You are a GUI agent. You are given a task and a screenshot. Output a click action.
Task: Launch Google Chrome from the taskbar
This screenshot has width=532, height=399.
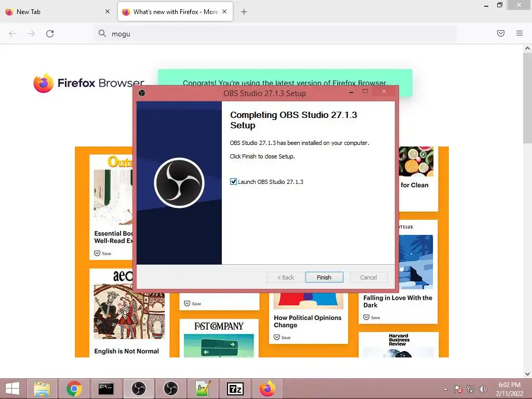pyautogui.click(x=74, y=389)
